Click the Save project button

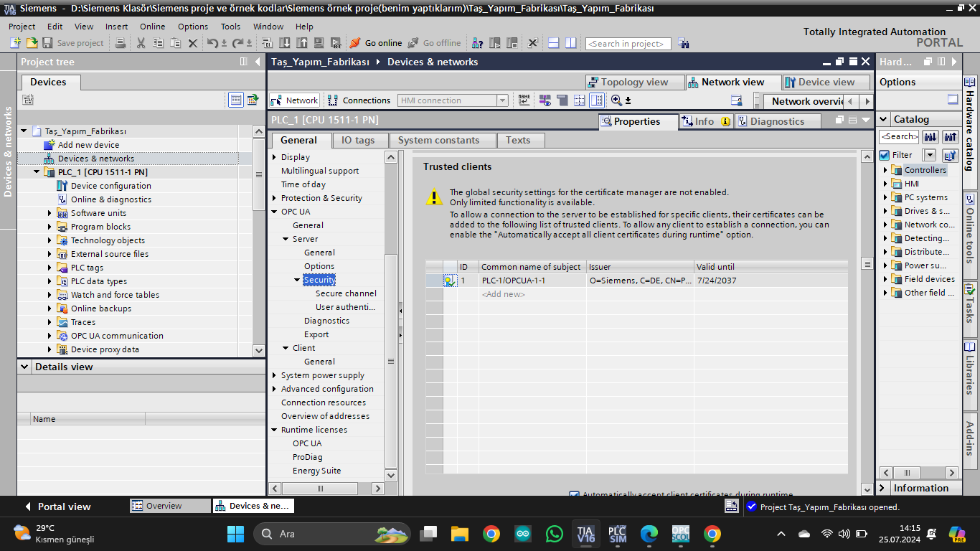pyautogui.click(x=73, y=43)
